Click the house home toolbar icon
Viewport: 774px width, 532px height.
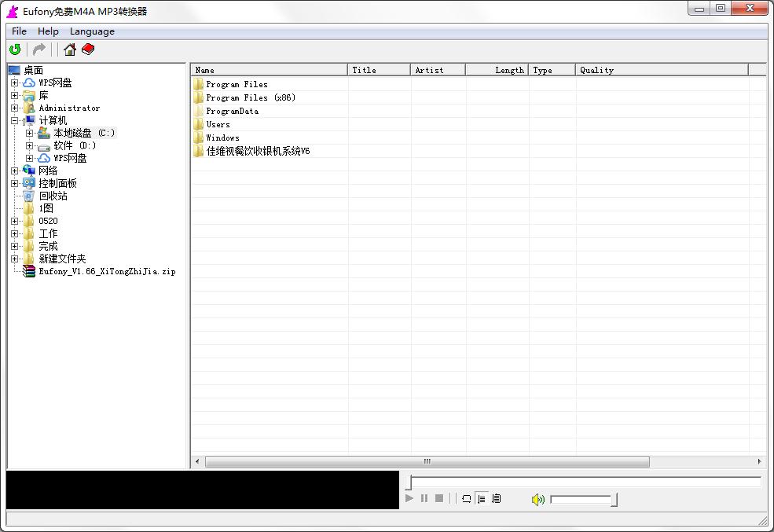click(x=70, y=50)
